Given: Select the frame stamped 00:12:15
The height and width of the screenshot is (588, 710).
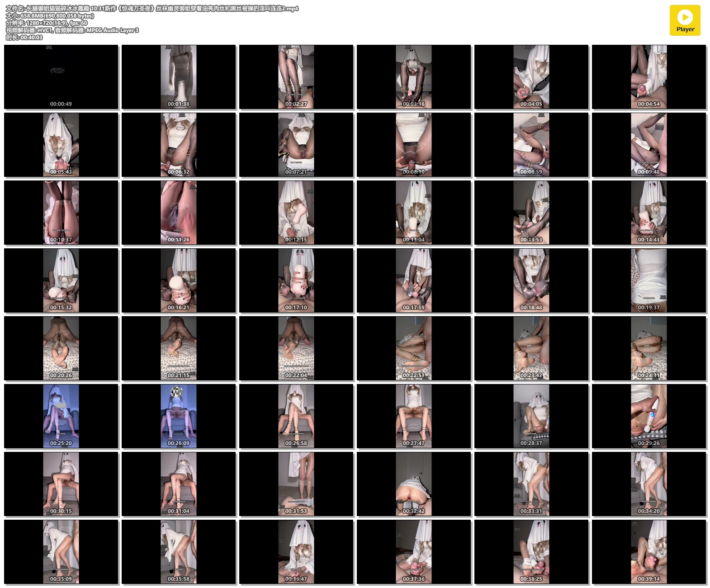Looking at the screenshot, I should click(296, 213).
